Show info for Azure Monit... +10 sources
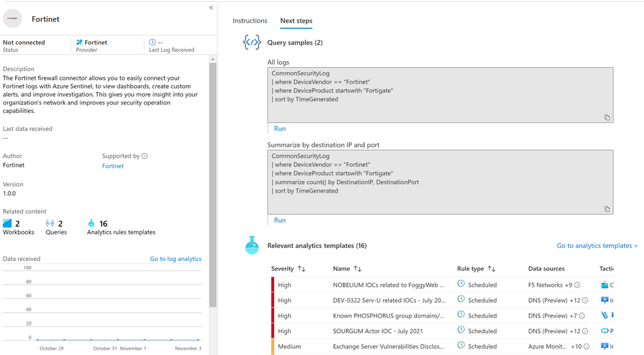Viewport: 644px width, 355px height. [587, 347]
